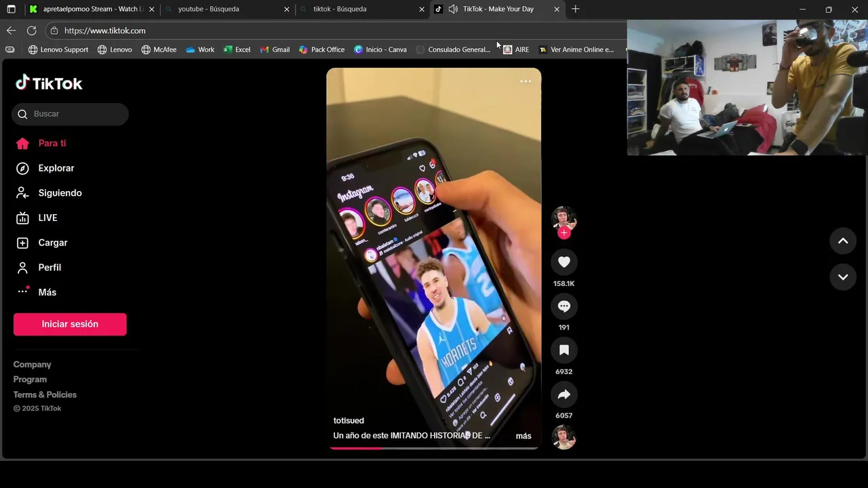Click the Un año de este caption
This screenshot has width=868, height=488.
[412, 436]
